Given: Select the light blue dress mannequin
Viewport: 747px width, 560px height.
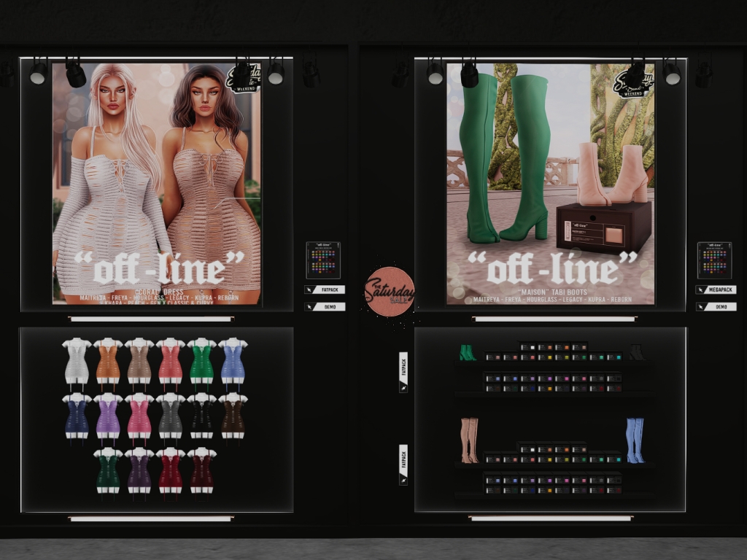Looking at the screenshot, I should point(233,362).
